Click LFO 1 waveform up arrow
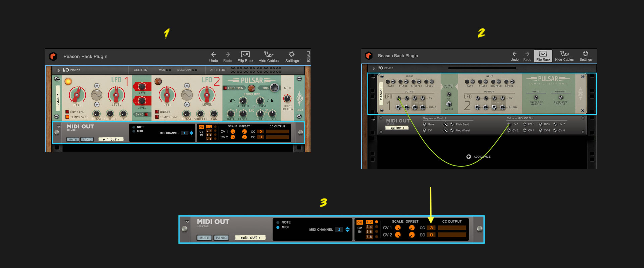644x268 pixels. [x=97, y=86]
